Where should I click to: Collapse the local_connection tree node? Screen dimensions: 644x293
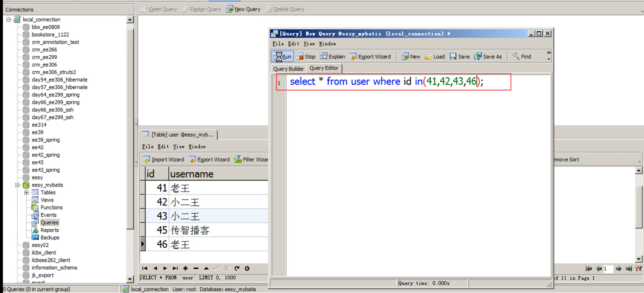click(x=9, y=19)
